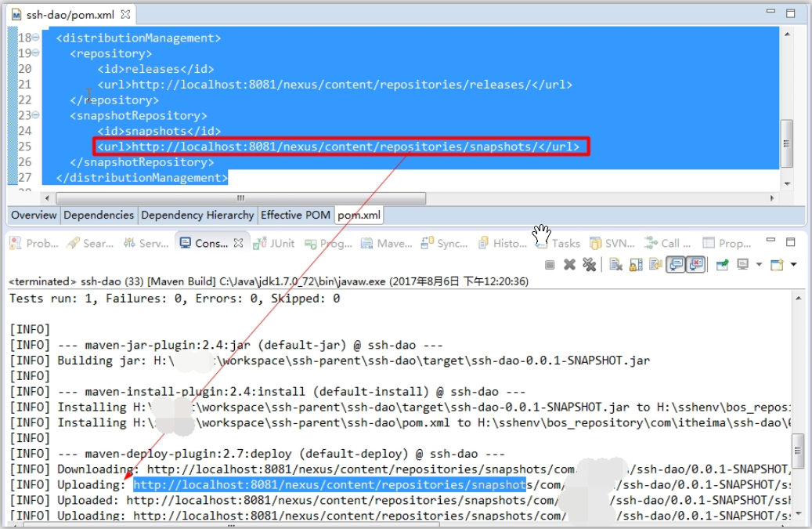
Task: Open the SVN repositories view tab
Action: 612,243
